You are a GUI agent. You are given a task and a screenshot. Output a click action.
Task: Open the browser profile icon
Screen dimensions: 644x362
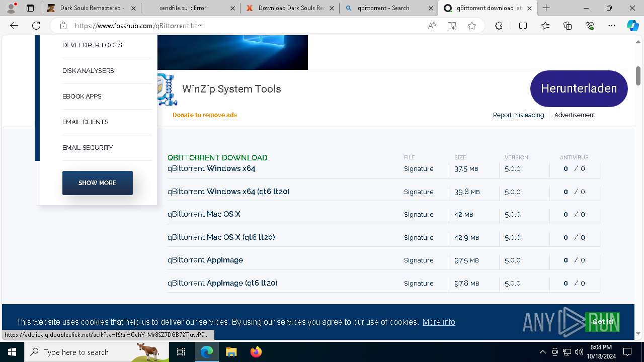click(11, 8)
